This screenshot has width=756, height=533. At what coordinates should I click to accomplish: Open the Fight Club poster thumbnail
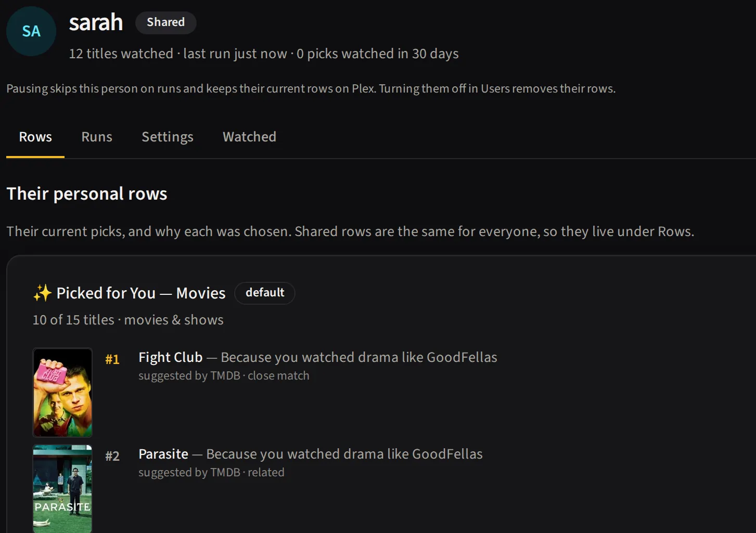pyautogui.click(x=62, y=393)
